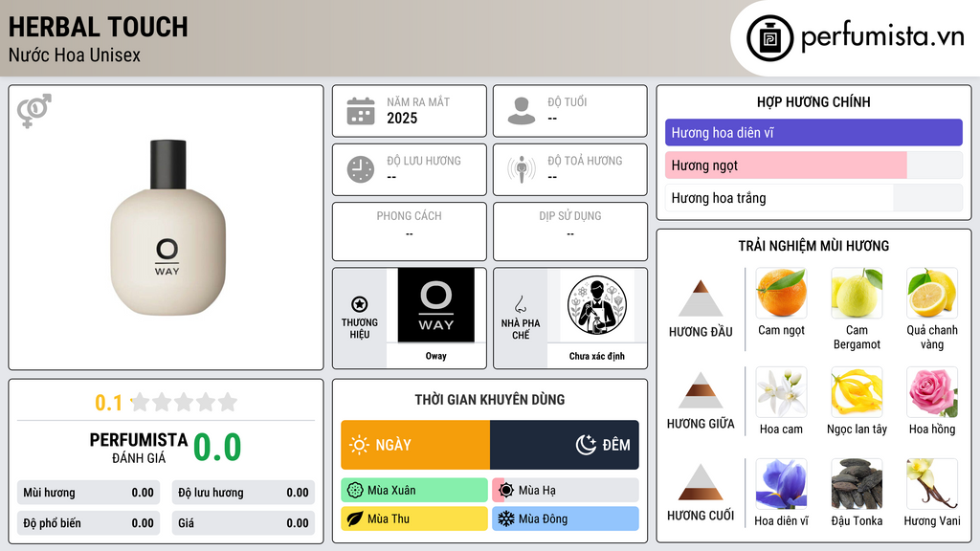Image resolution: width=980 pixels, height=551 pixels.
Task: Click the Độ lưu hương score row
Action: point(243,493)
